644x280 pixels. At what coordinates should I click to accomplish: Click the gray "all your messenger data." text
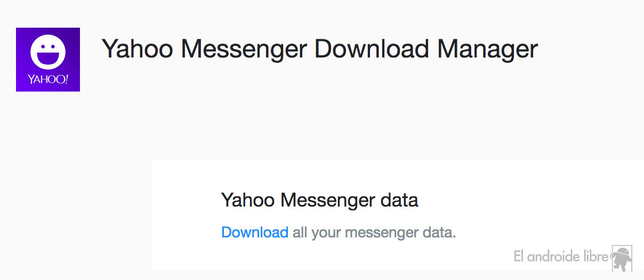(x=374, y=233)
